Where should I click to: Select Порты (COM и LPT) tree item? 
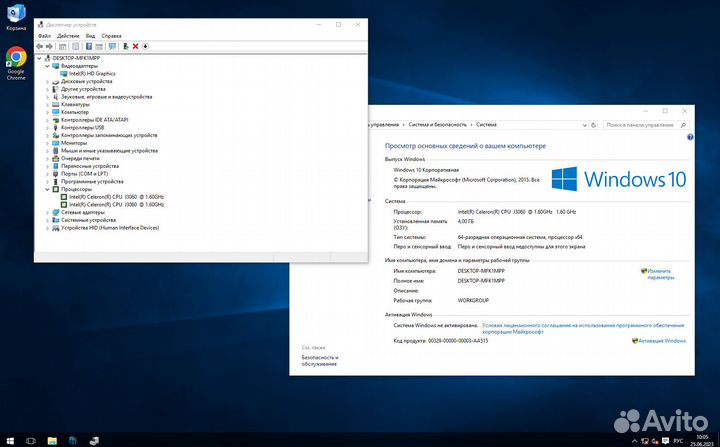click(x=84, y=174)
